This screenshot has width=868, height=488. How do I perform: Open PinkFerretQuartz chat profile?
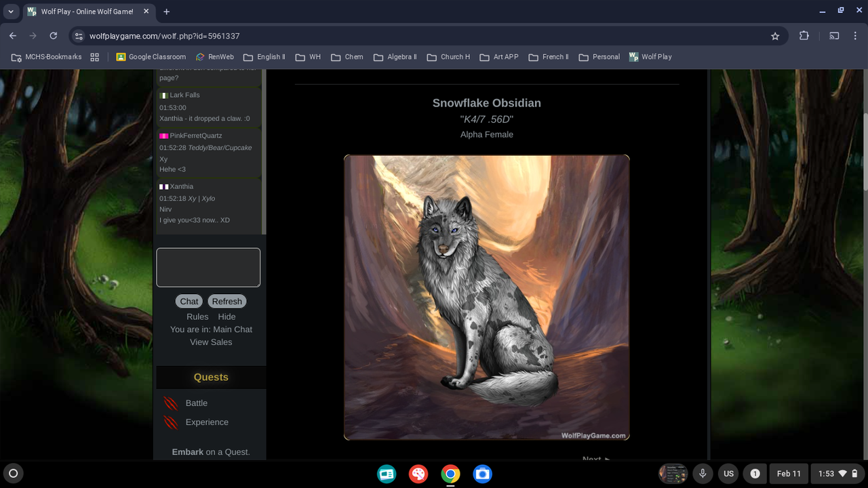(196, 136)
